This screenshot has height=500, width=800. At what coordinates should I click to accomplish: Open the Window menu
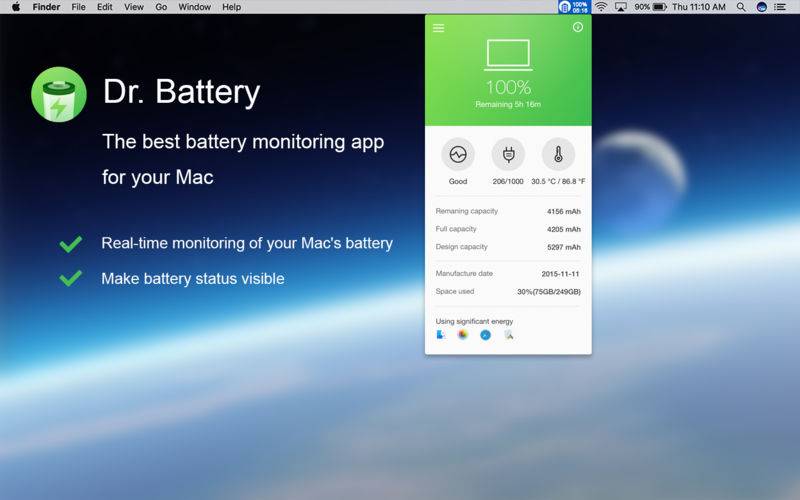coord(194,7)
